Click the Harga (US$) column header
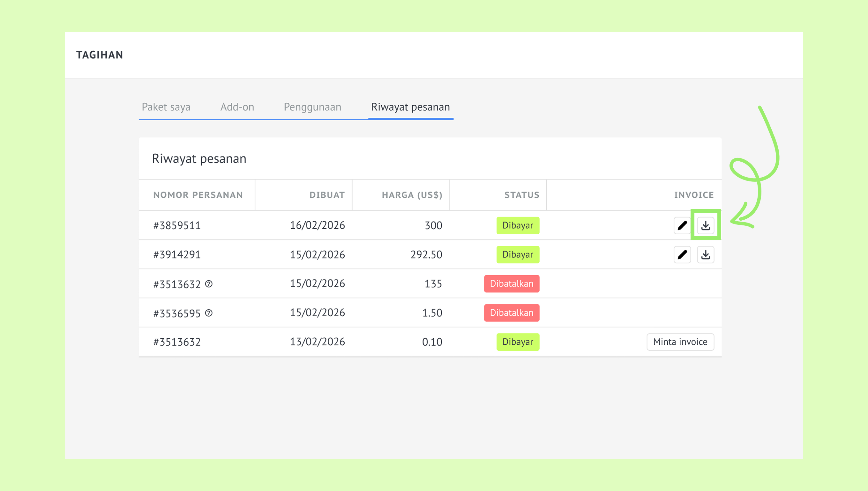This screenshot has height=491, width=868. [412, 195]
